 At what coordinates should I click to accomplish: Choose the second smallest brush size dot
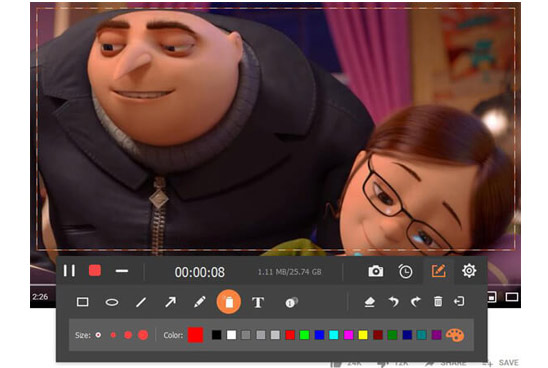click(113, 335)
